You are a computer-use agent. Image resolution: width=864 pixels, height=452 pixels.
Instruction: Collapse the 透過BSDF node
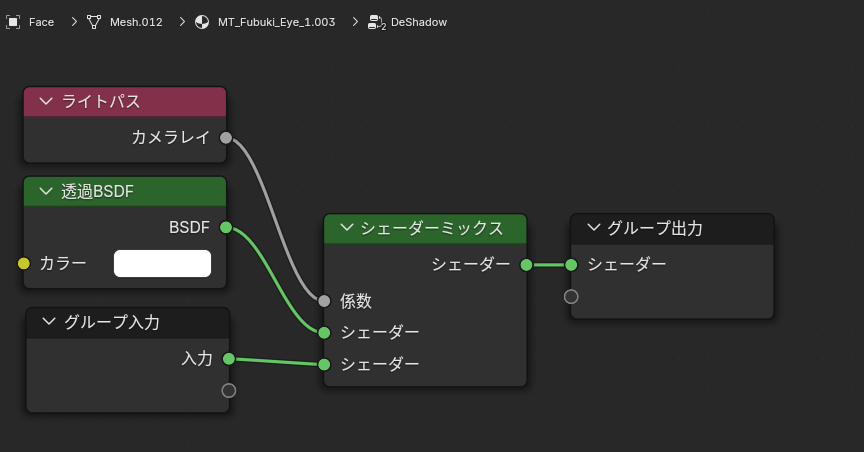pyautogui.click(x=46, y=191)
